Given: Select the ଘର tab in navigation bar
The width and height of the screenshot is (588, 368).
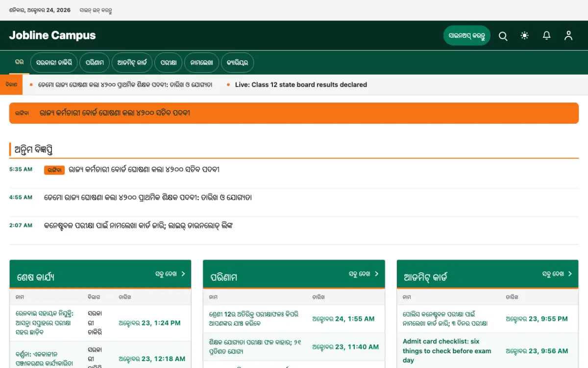Looking at the screenshot, I should click(x=19, y=62).
